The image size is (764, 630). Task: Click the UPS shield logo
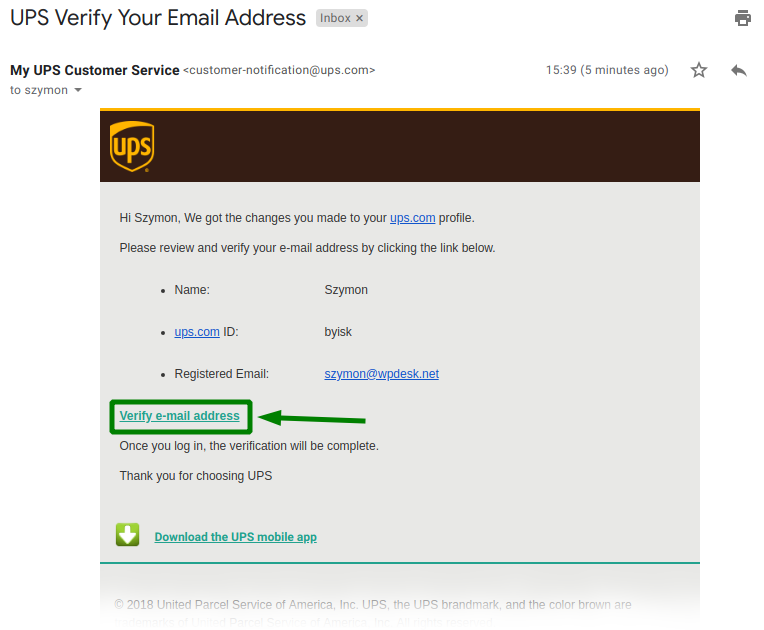pos(132,146)
